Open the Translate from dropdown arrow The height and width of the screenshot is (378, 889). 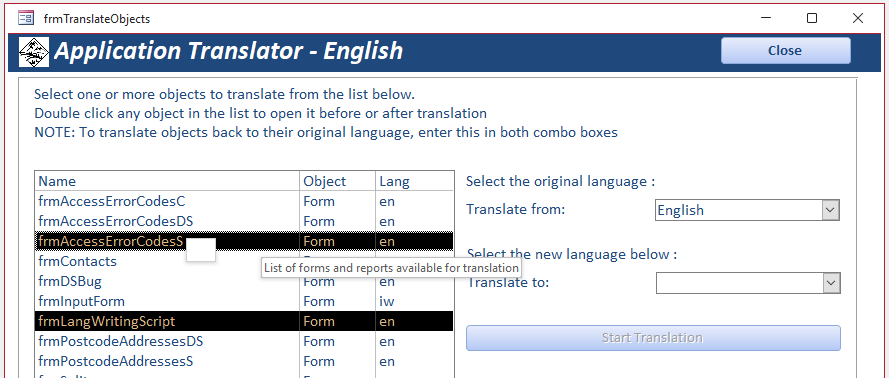click(831, 210)
